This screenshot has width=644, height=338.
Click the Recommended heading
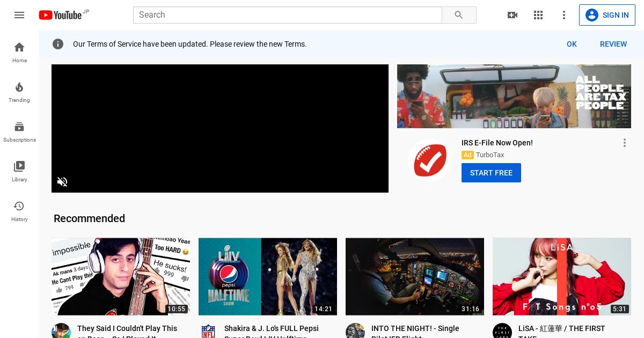coord(89,218)
